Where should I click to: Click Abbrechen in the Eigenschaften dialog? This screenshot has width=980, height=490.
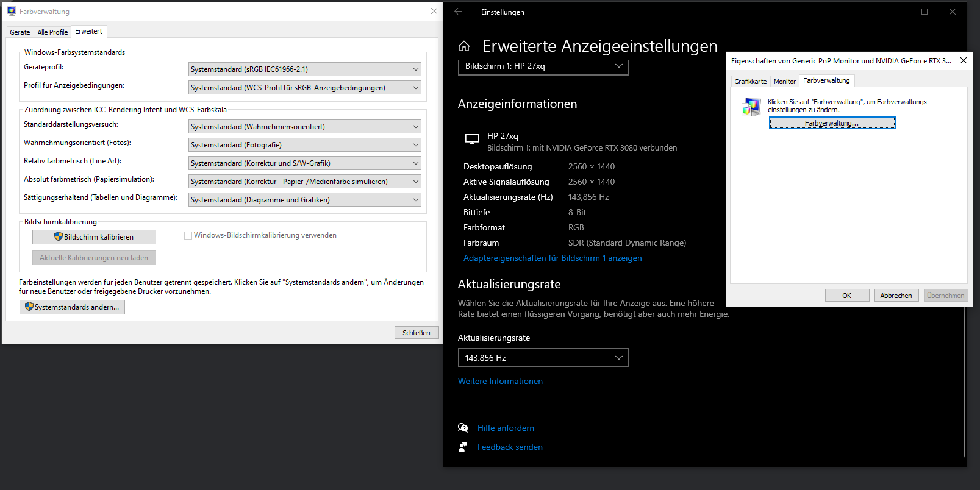(896, 296)
